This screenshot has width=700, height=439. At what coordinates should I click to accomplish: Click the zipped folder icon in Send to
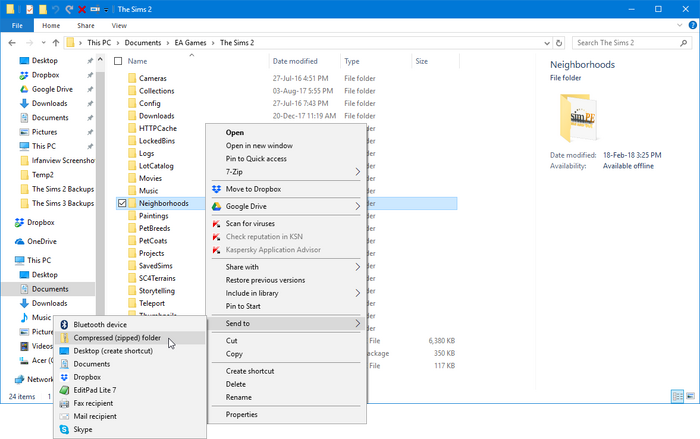tap(64, 338)
